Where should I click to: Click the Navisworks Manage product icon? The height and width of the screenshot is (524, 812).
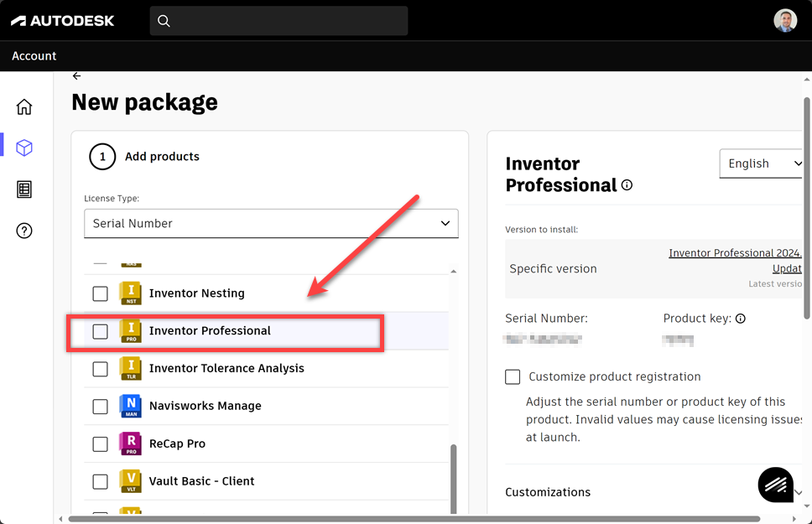pos(131,406)
